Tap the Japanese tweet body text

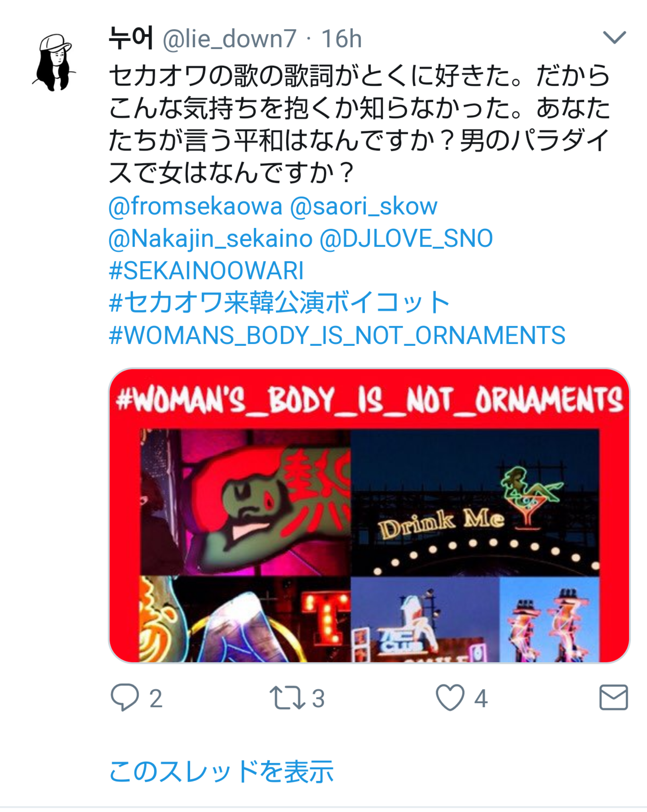[359, 124]
